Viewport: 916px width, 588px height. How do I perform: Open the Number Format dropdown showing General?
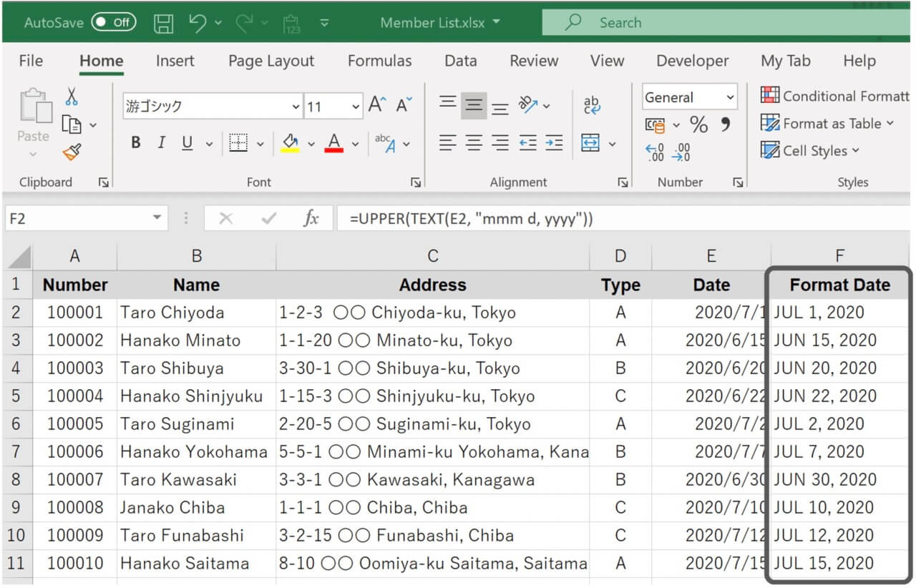[x=729, y=96]
